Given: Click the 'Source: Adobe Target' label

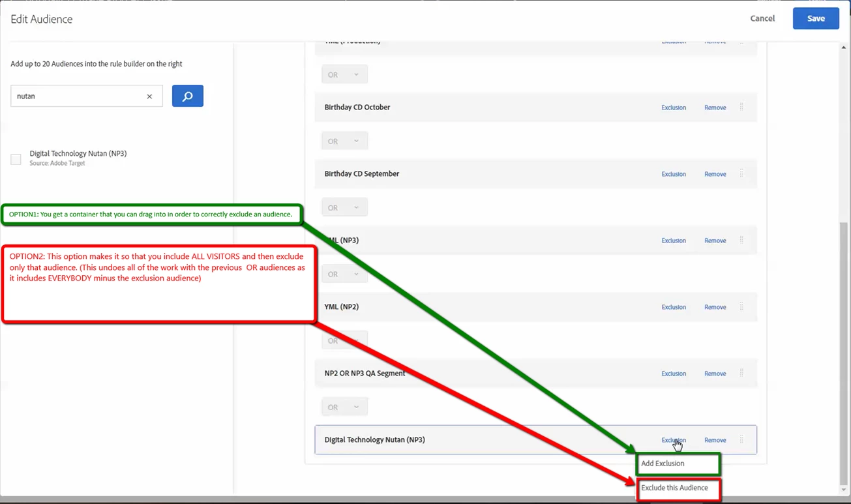Looking at the screenshot, I should pos(57,163).
